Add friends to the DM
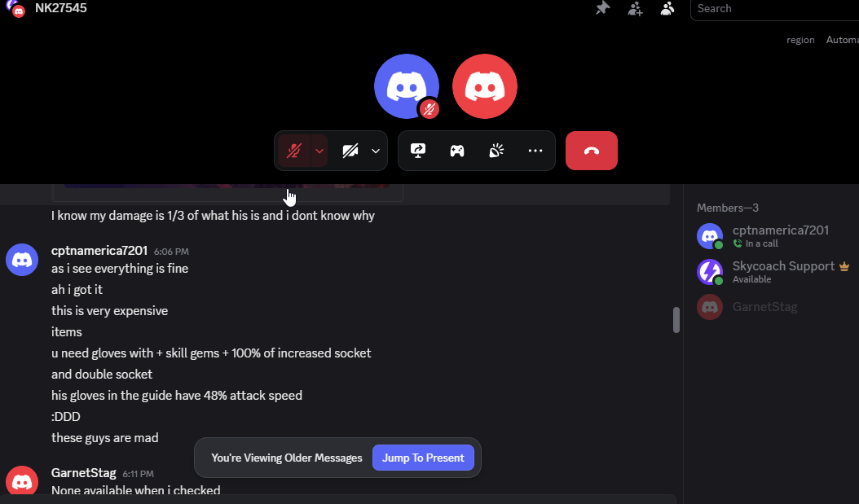The image size is (859, 504). coord(635,8)
